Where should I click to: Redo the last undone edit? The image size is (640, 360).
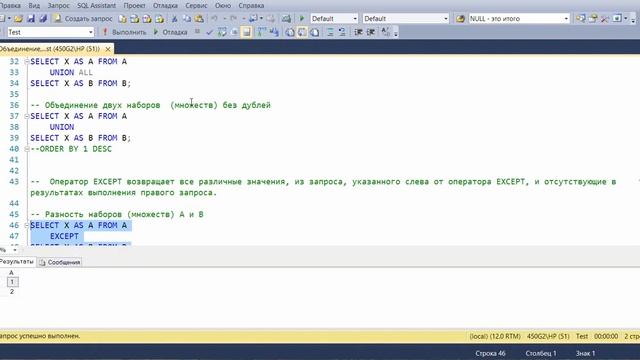point(233,19)
